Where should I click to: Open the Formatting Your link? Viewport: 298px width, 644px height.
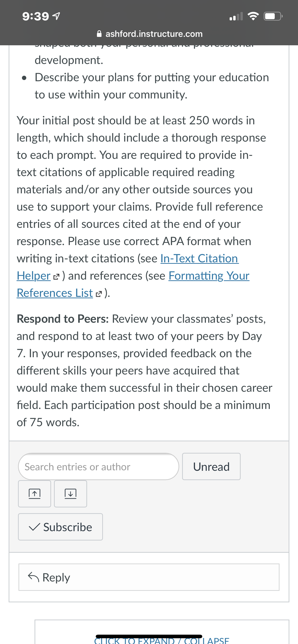(209, 276)
